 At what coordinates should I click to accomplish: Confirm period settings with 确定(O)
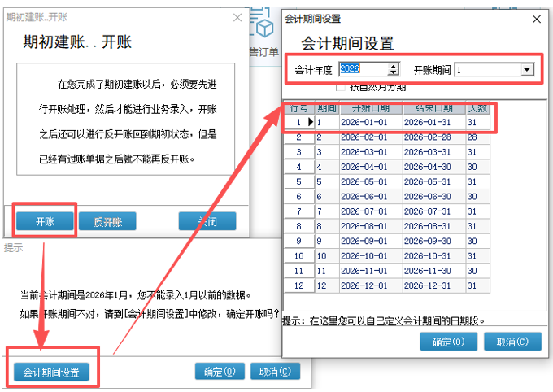(452, 342)
